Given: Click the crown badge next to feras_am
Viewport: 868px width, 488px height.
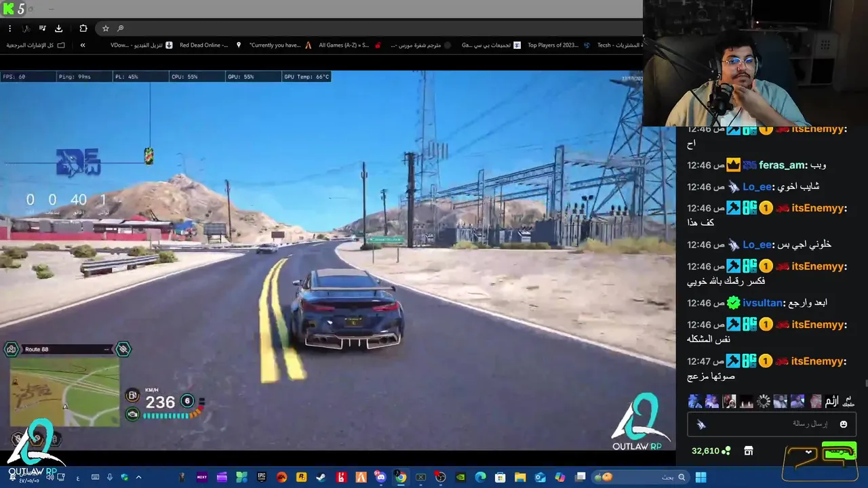Looking at the screenshot, I should [x=733, y=165].
